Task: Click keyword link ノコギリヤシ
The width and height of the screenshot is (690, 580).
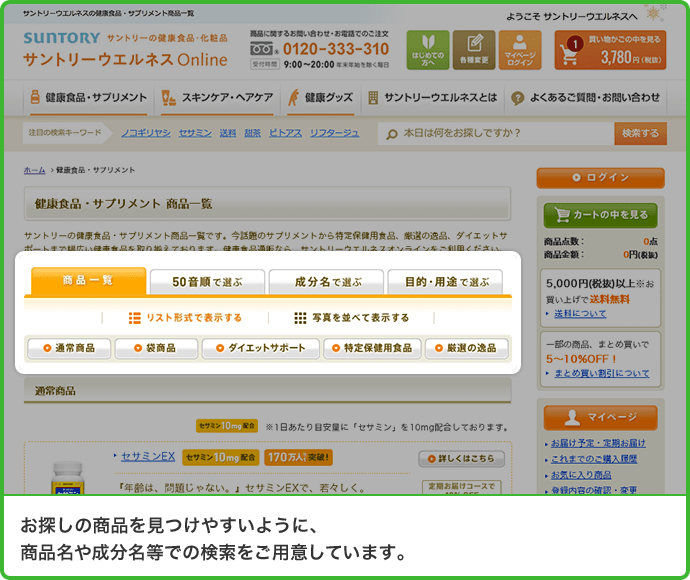Action: [146, 133]
